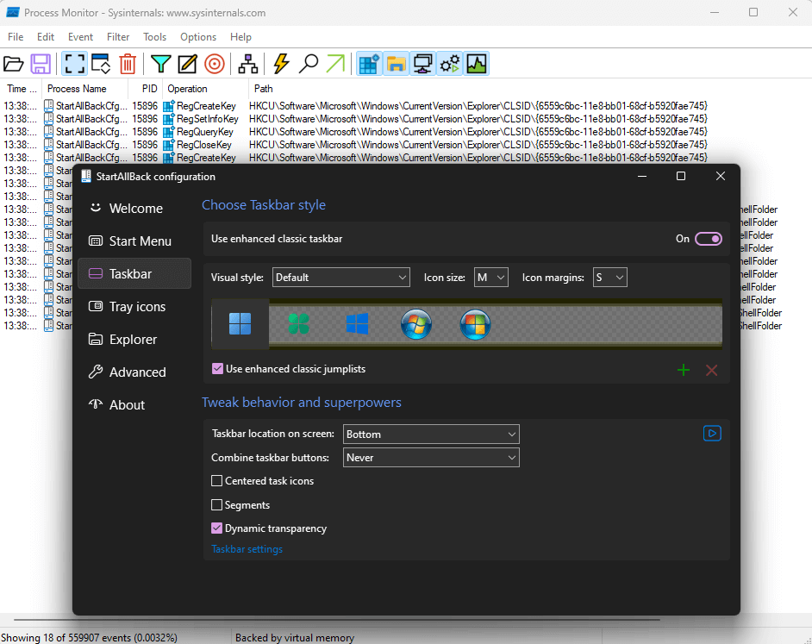Image resolution: width=812 pixels, height=644 pixels.
Task: Uncheck Use enhanced classic jumplists
Action: [x=217, y=369]
